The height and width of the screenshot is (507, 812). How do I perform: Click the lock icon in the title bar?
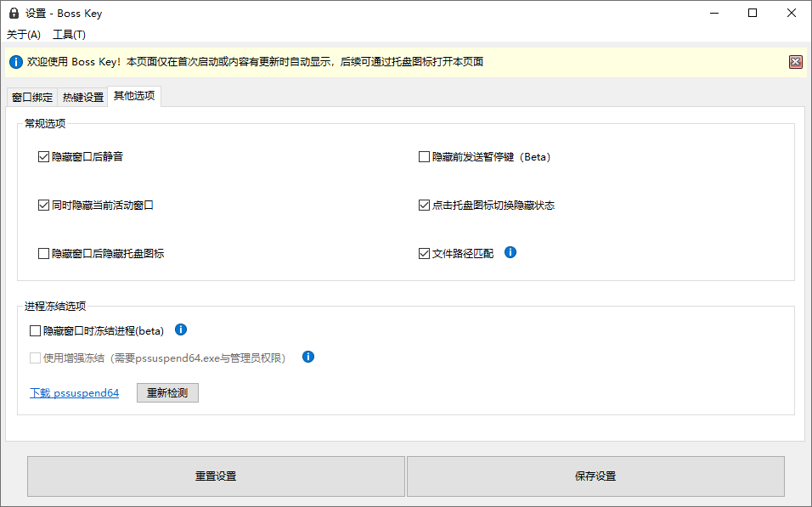(x=14, y=13)
